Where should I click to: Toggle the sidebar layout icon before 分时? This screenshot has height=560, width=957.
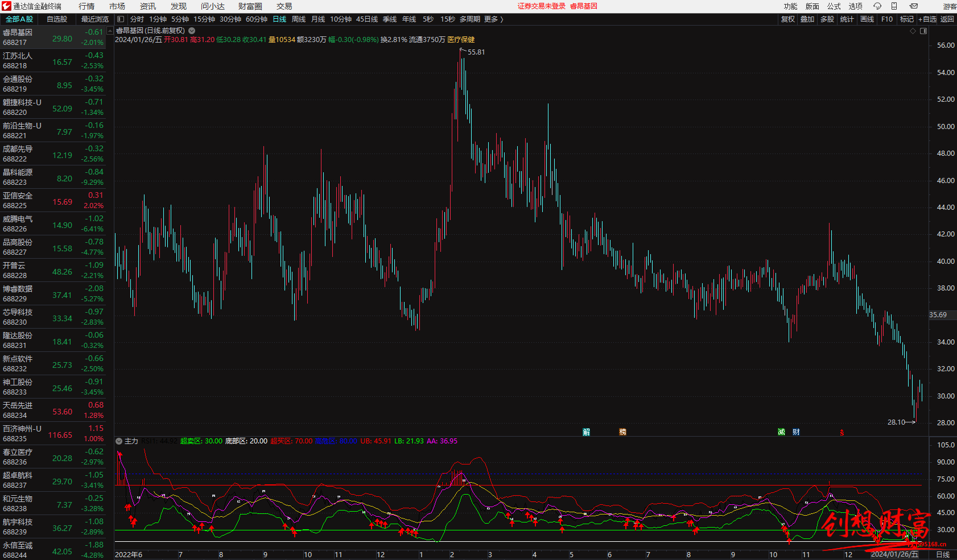121,19
